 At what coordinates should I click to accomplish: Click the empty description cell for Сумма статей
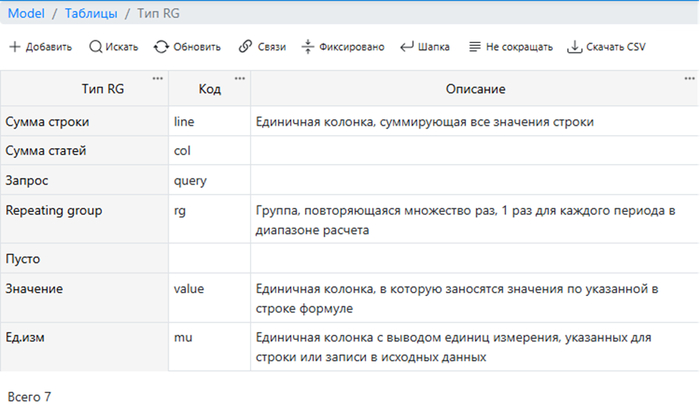coord(474,151)
